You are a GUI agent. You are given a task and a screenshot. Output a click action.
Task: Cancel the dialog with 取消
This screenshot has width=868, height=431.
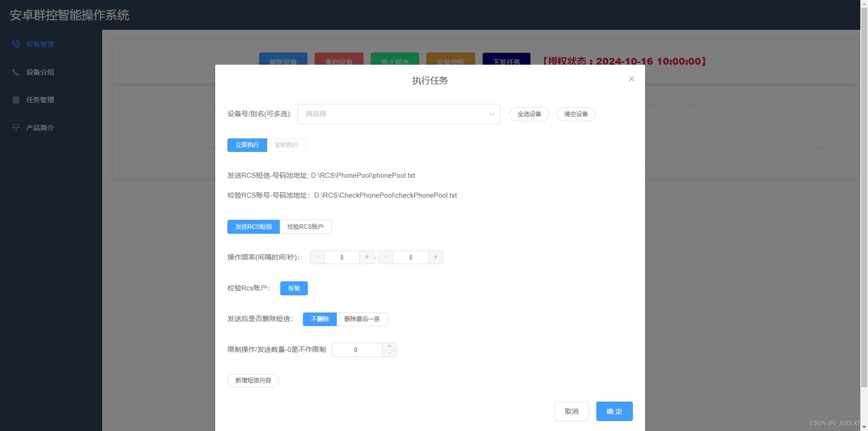572,411
